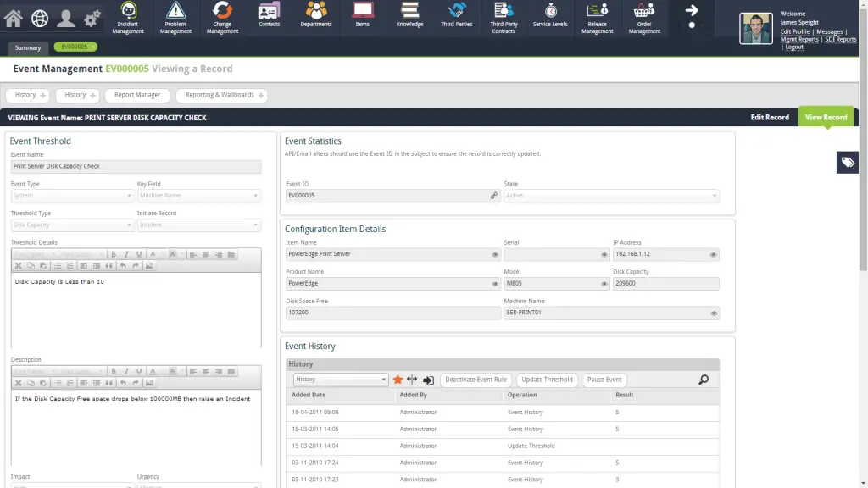Open the Mgmt Reports link
This screenshot has height=488, width=868.
coord(799,39)
